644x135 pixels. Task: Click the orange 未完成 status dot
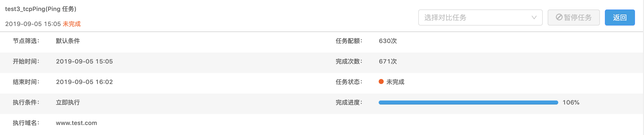coord(381,81)
